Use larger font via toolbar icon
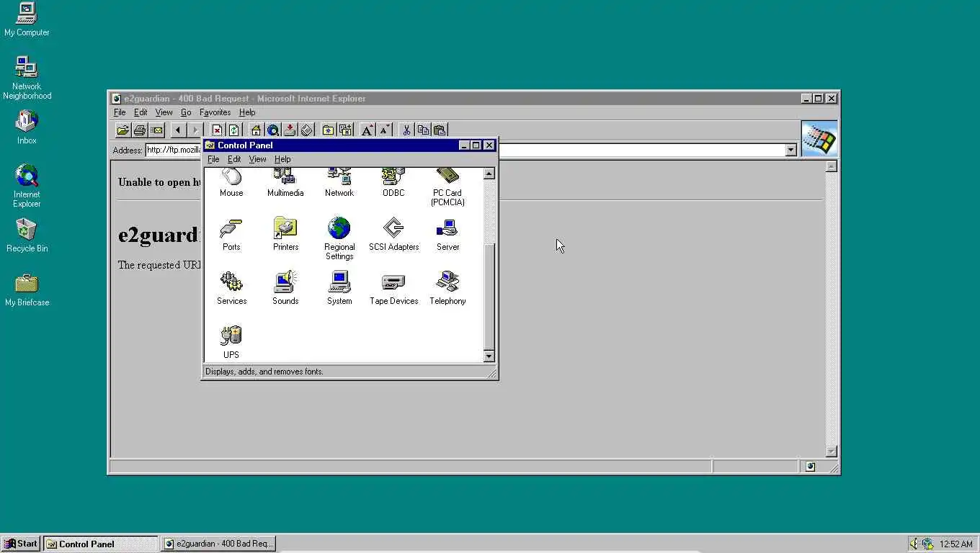The height and width of the screenshot is (553, 980). tap(367, 130)
